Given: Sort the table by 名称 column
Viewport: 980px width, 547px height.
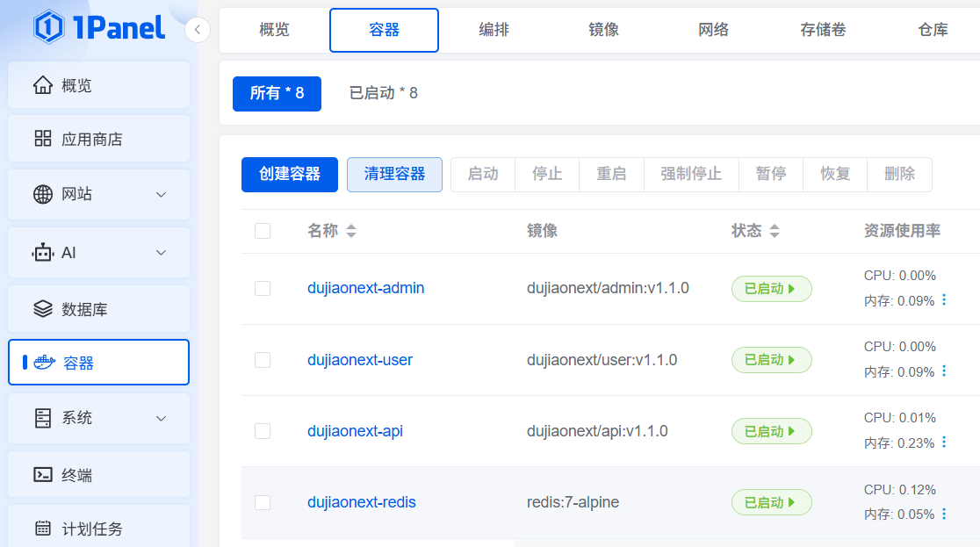Looking at the screenshot, I should pyautogui.click(x=351, y=231).
